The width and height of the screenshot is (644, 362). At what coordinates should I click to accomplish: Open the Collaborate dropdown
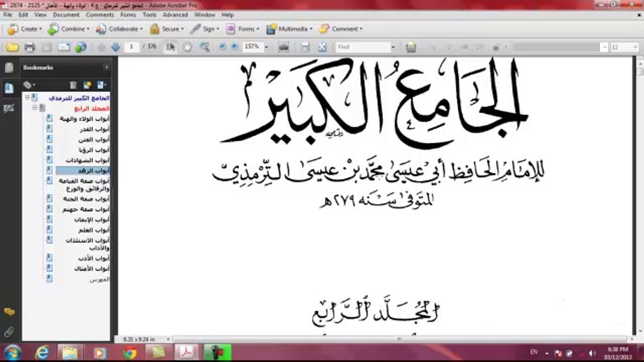point(119,29)
